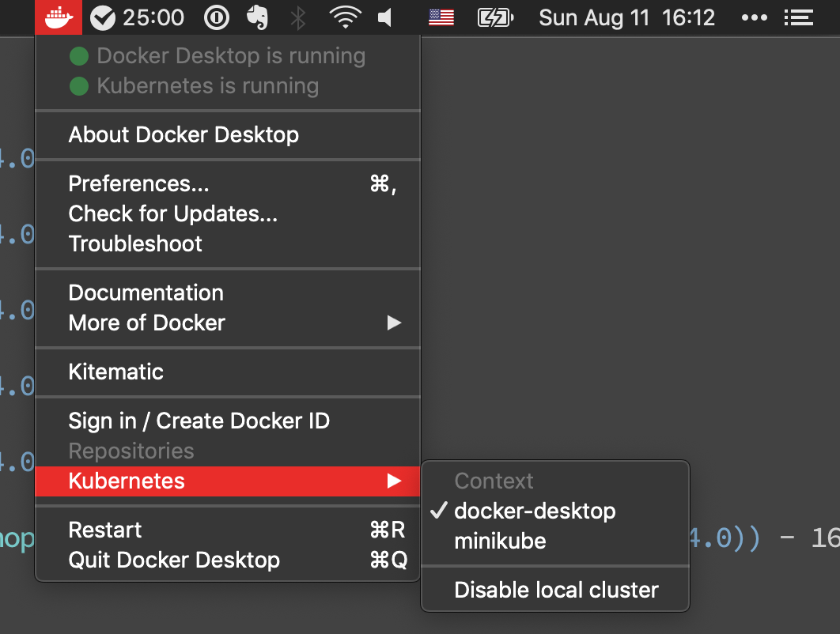This screenshot has width=840, height=634.
Task: Disable local cluster in Kubernetes submenu
Action: (x=556, y=590)
